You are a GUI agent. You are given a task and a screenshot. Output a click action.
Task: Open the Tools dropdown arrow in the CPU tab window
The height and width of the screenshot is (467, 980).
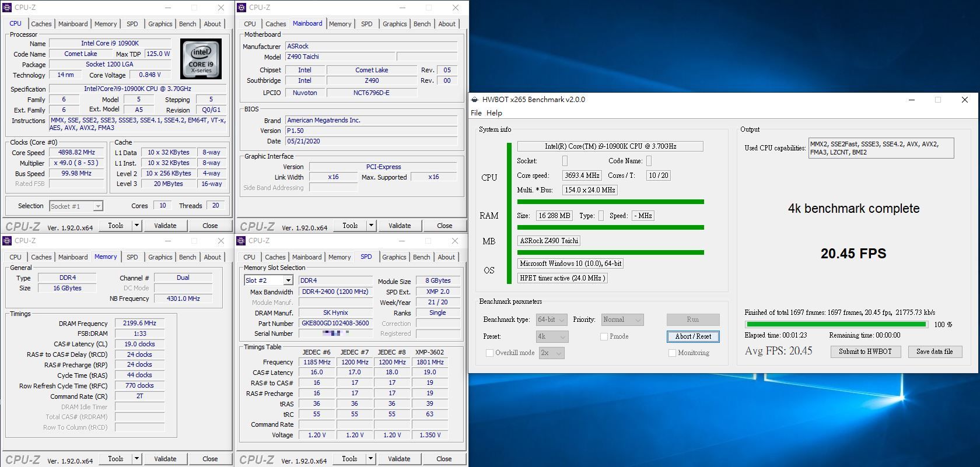137,226
